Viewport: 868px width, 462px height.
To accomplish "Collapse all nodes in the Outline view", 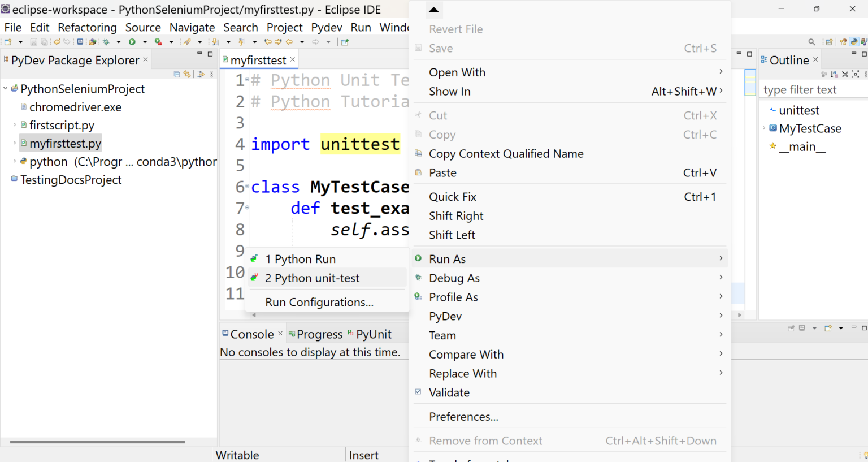I will click(845, 74).
